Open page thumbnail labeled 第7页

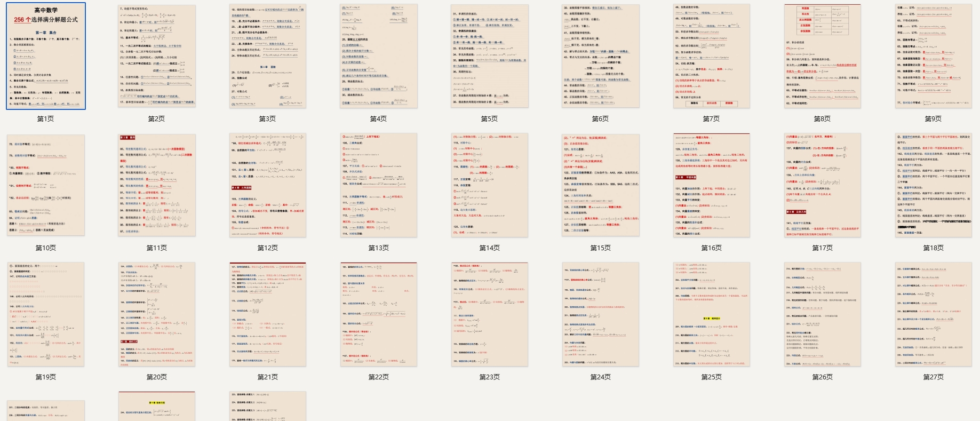click(712, 56)
